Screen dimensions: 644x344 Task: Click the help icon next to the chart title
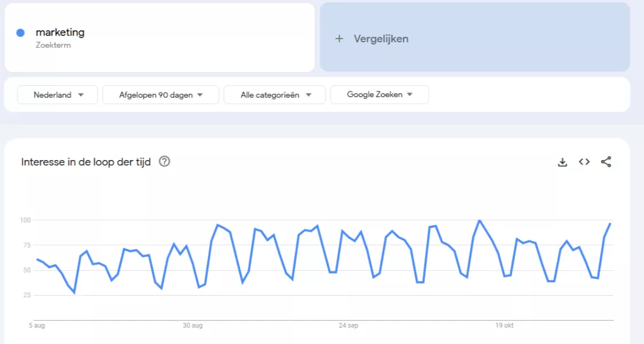click(x=164, y=162)
